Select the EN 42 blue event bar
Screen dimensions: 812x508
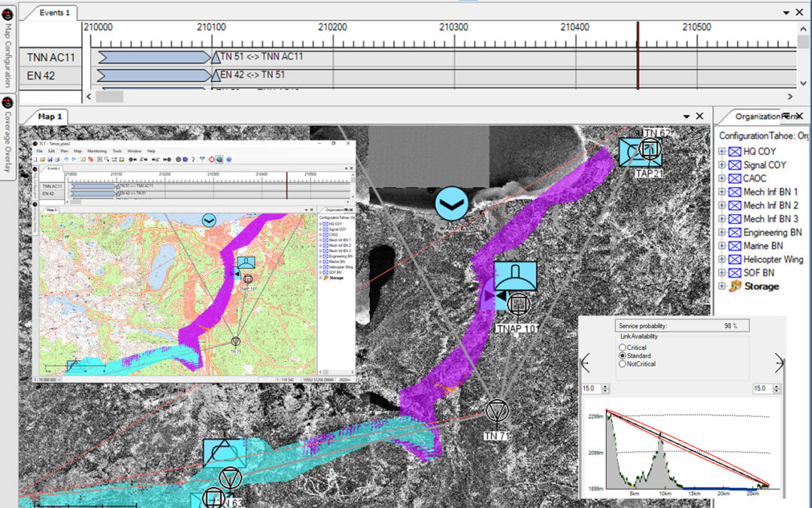click(154, 76)
